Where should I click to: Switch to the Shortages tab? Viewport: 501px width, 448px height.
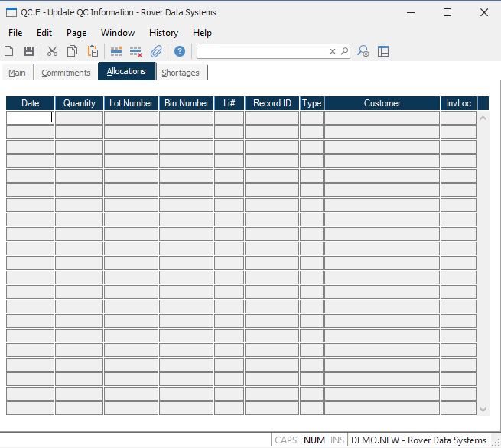pos(181,73)
